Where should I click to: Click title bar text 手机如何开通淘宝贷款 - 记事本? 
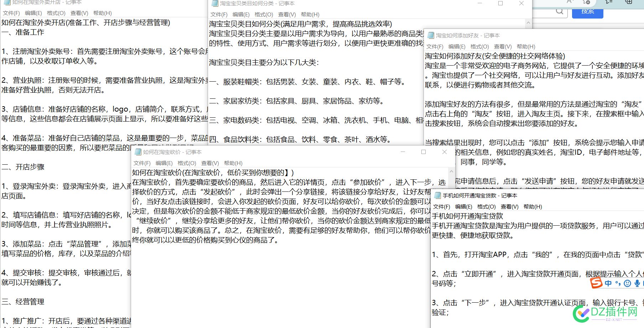[x=480, y=195]
